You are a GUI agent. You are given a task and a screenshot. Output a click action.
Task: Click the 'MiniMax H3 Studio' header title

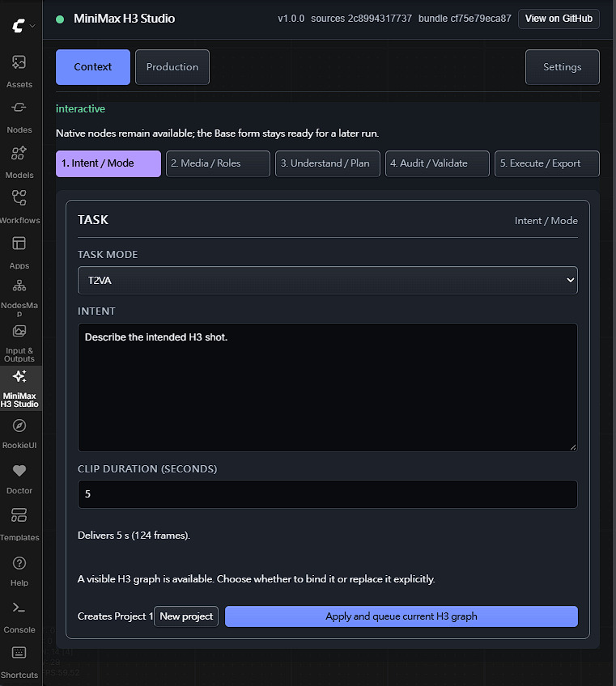125,19
